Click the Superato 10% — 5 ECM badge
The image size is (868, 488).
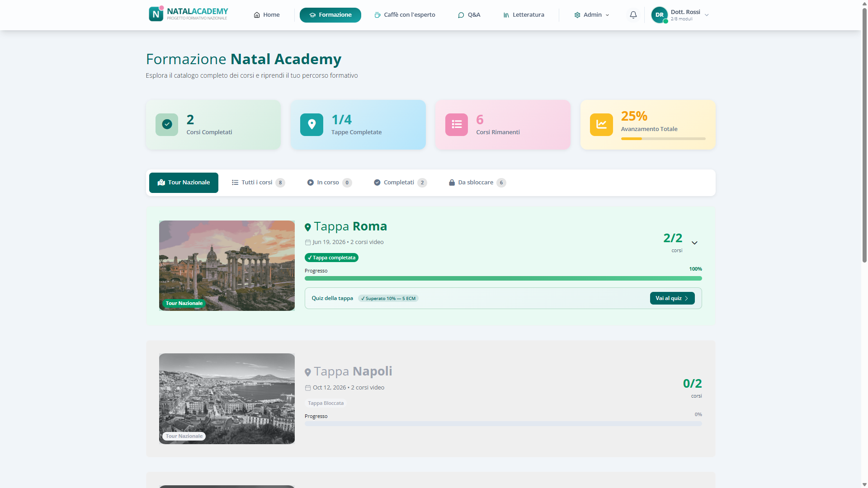point(388,298)
